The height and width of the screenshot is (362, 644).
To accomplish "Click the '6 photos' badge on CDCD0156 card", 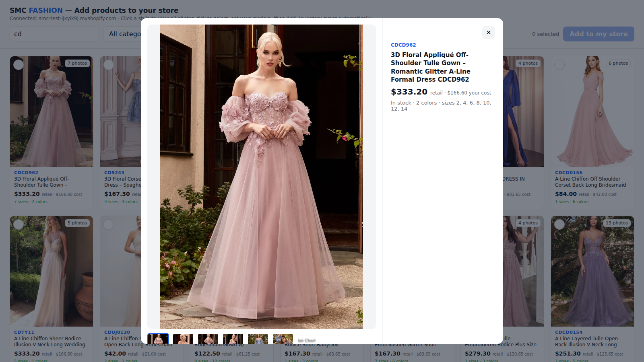I will click(618, 63).
